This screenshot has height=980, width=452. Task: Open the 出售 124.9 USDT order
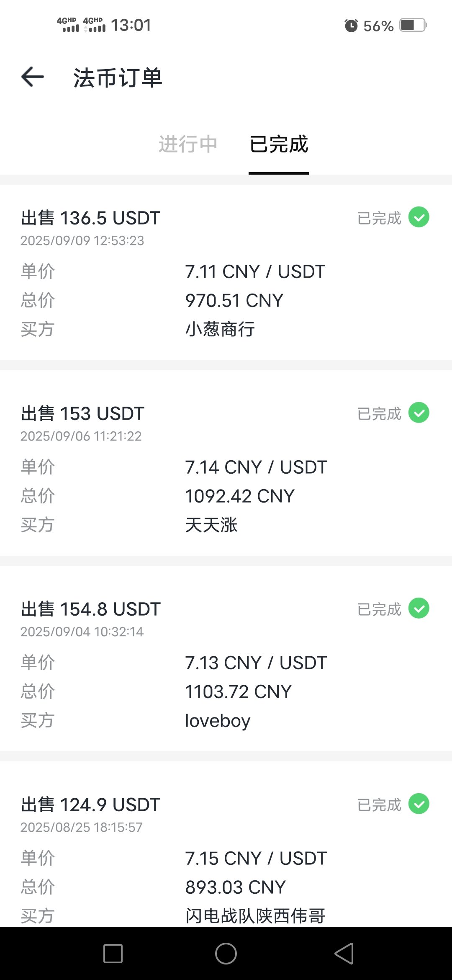(x=91, y=805)
